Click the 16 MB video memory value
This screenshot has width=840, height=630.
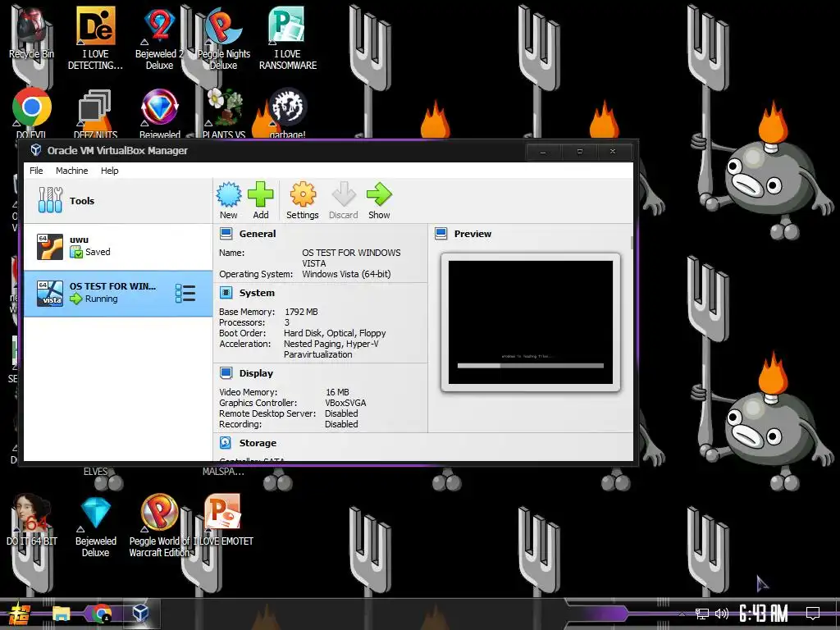(x=337, y=392)
